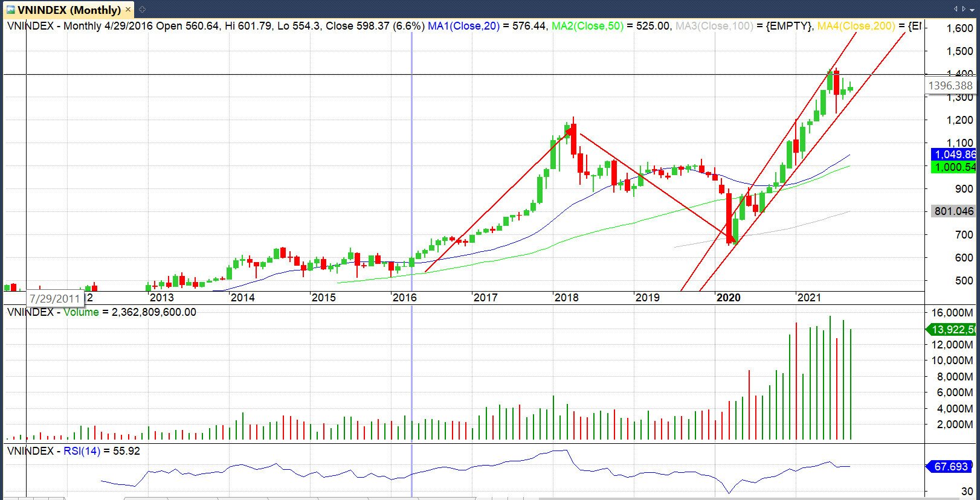
Task: Click the 2015 year label on time axis
Action: click(x=323, y=298)
